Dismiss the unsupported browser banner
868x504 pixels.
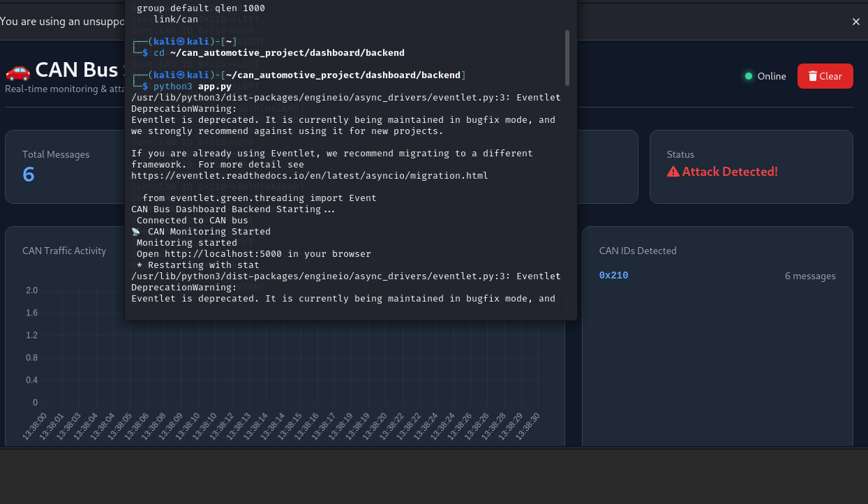click(856, 22)
